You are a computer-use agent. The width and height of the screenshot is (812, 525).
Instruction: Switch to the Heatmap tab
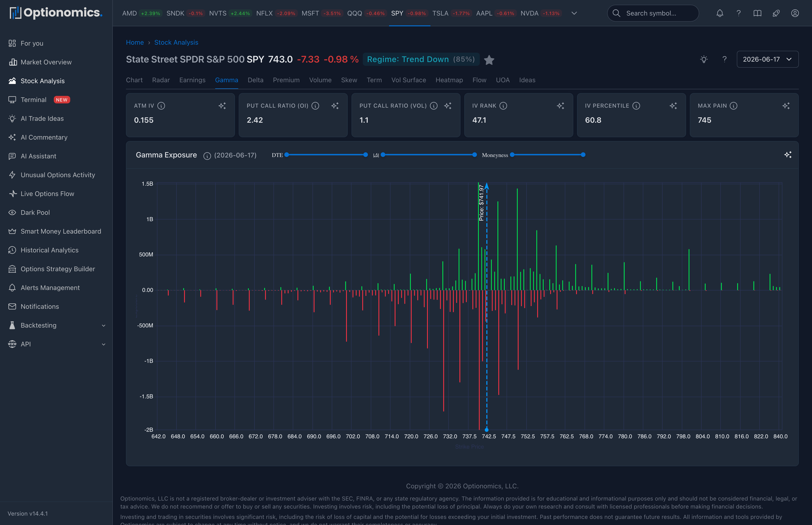[449, 80]
